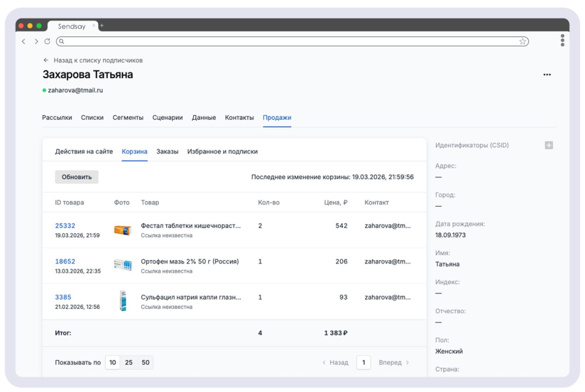Click 'Идентификаторы (CSID)' heading
This screenshot has width=585, height=392.
click(x=472, y=146)
